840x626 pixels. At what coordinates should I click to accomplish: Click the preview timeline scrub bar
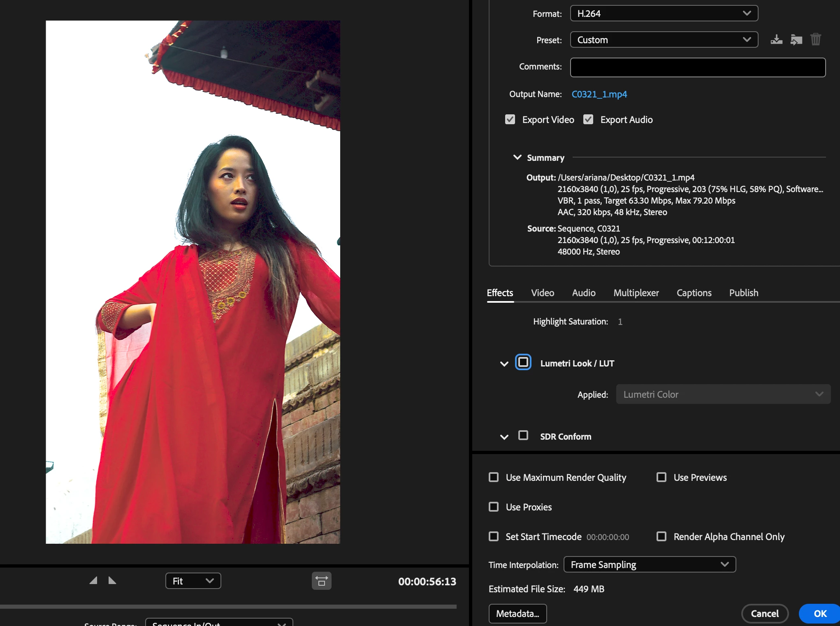228,607
